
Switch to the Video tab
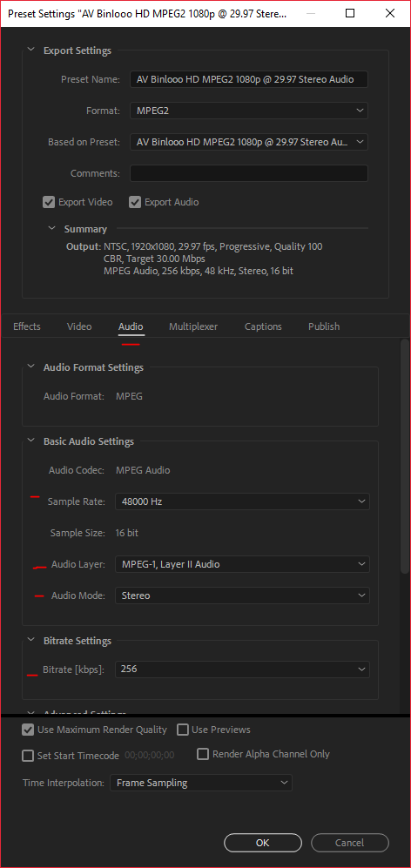(x=79, y=326)
